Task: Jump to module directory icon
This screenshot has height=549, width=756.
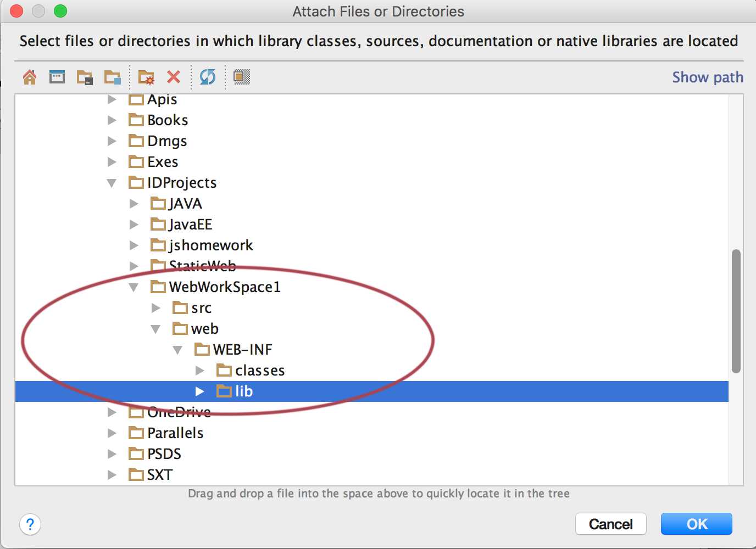Action: point(112,77)
